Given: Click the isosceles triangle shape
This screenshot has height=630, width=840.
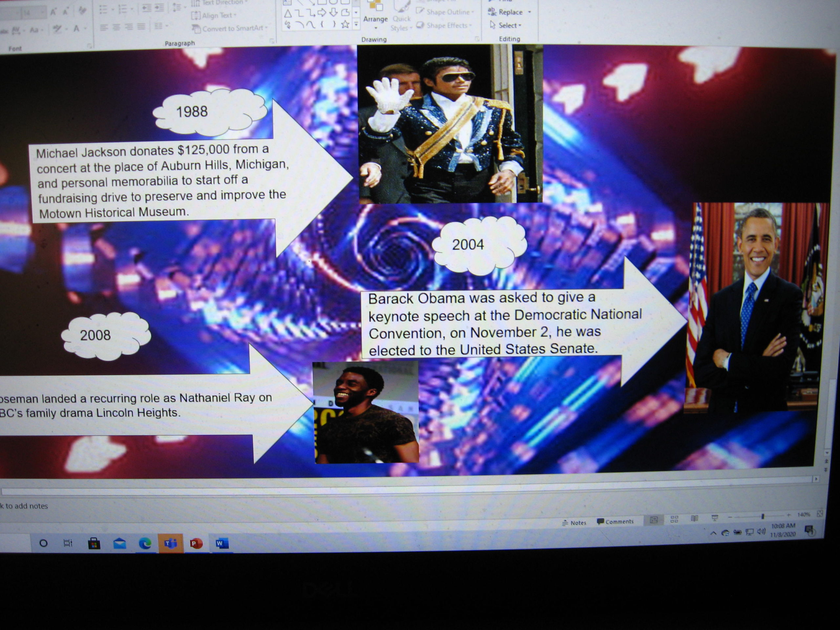Looking at the screenshot, I should (288, 14).
